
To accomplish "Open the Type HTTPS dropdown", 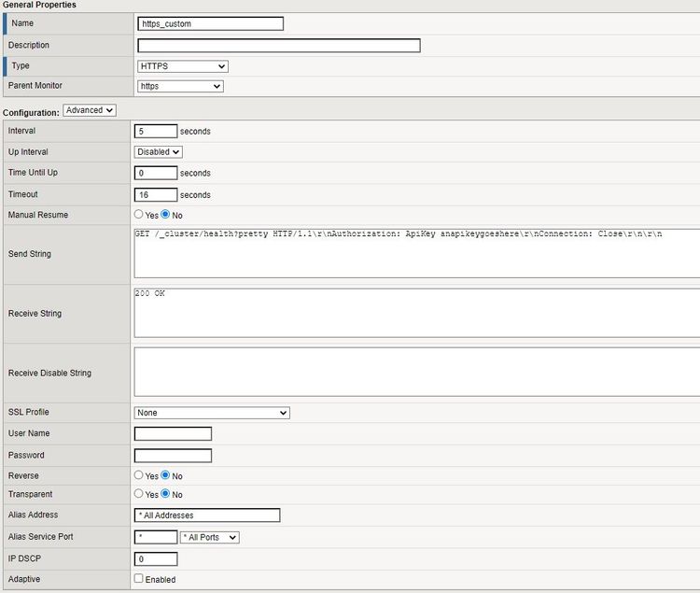I will click(182, 66).
